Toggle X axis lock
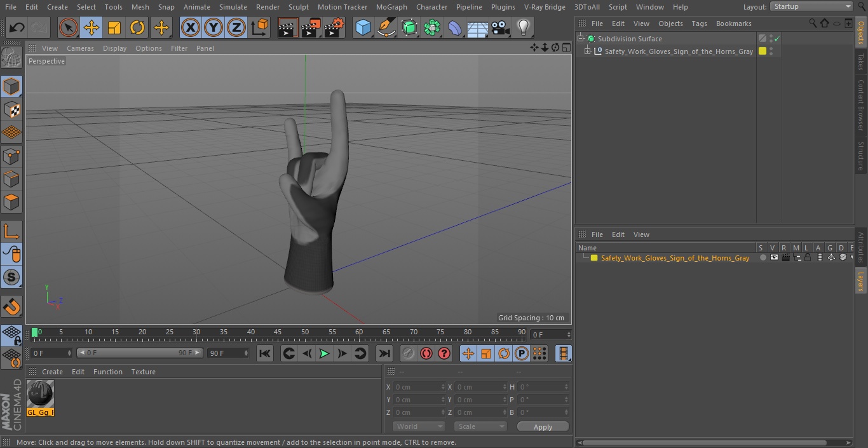Viewport: 868px width, 448px height. (x=190, y=27)
